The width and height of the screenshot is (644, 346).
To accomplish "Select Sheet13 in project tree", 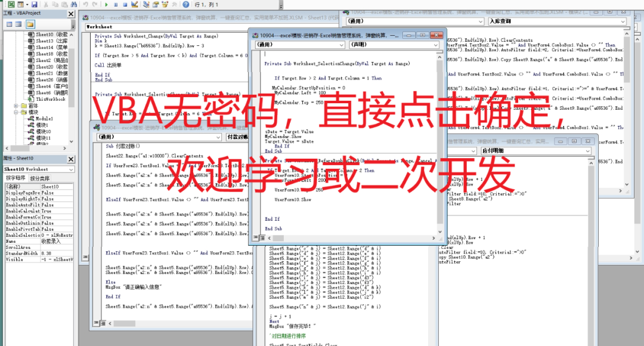I will click(48, 41).
